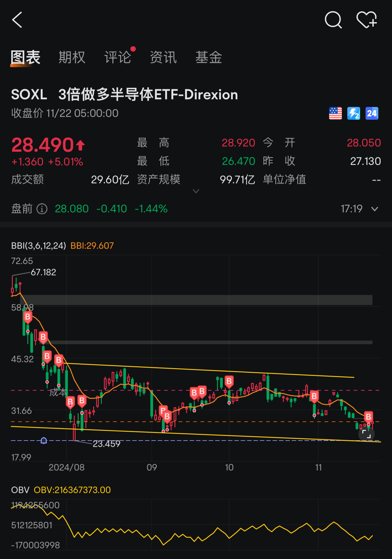Tap pre-market price 28.080
The width and height of the screenshot is (392, 559).
click(x=72, y=209)
